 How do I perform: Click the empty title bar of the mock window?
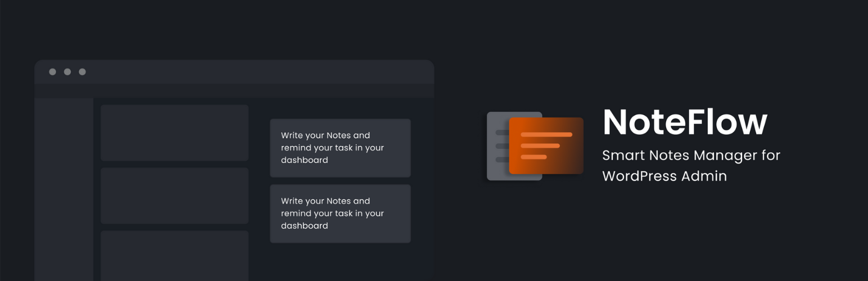[253, 72]
